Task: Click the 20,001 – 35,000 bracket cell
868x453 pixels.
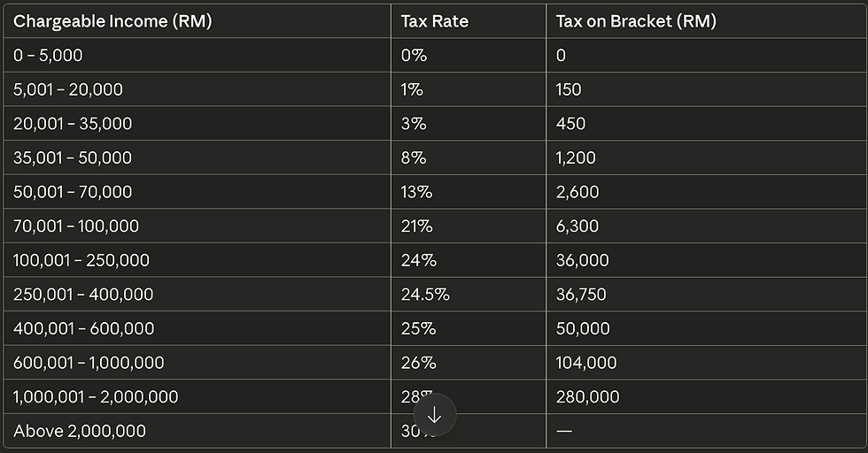Action: pyautogui.click(x=73, y=124)
